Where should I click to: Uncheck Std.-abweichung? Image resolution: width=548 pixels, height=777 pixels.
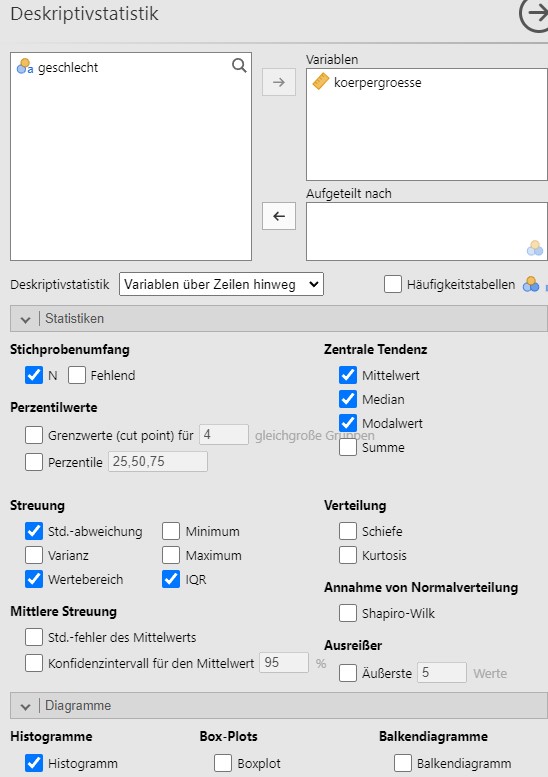34,531
